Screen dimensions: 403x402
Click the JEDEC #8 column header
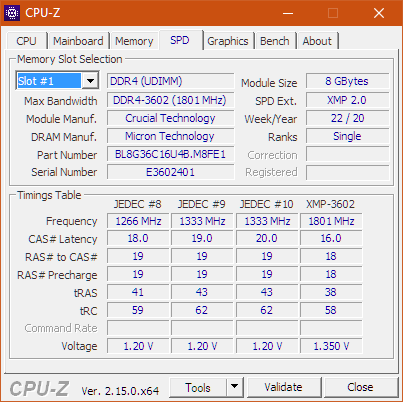tap(138, 204)
